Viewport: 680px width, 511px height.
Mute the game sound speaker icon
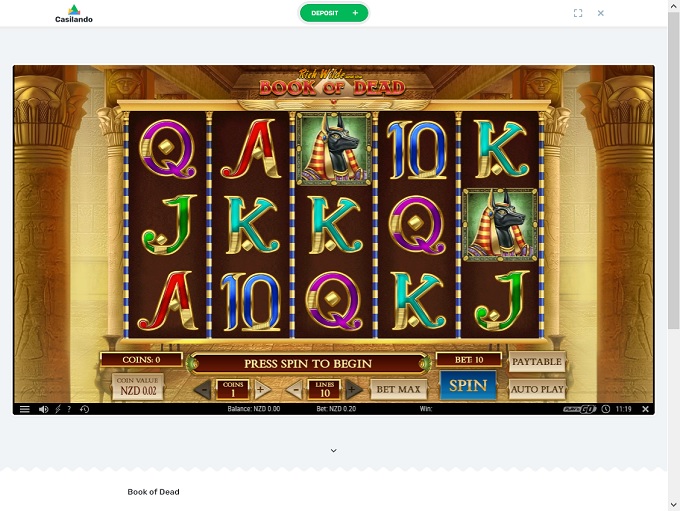coord(43,409)
